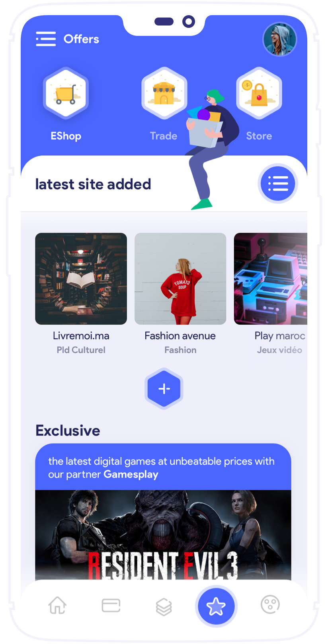
Task: Tap the list view round button
Action: (278, 184)
